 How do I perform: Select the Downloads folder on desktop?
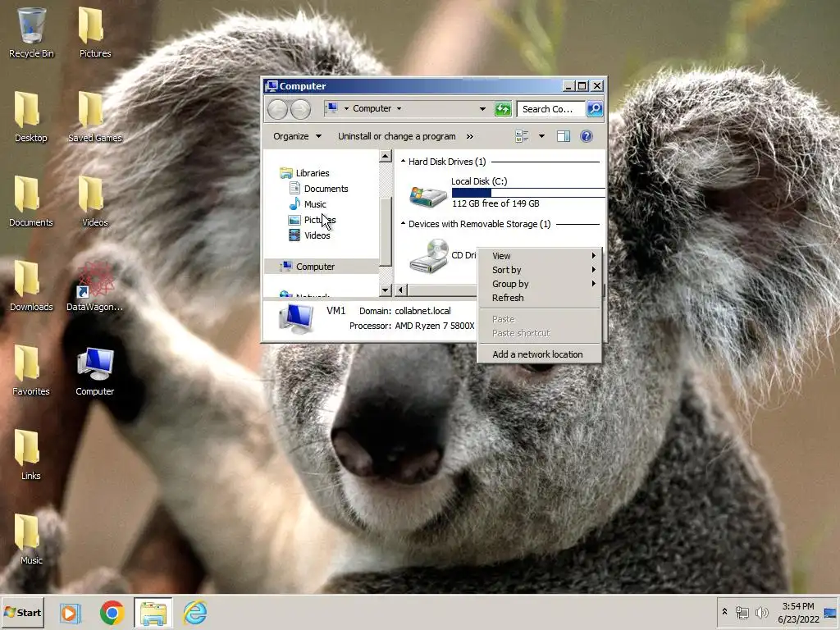click(31, 285)
